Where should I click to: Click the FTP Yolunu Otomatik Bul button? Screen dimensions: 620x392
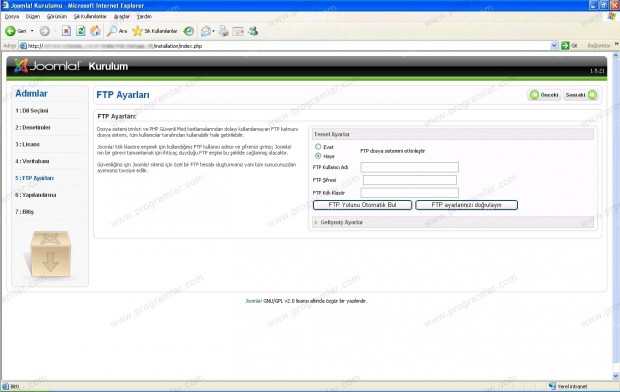pos(362,205)
